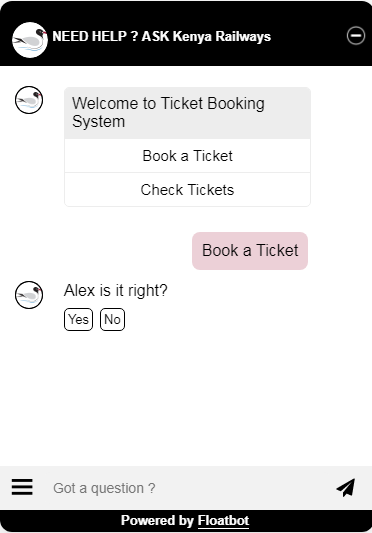This screenshot has height=533, width=372.
Task: Open the Floatbot link in the footer
Action: [223, 521]
